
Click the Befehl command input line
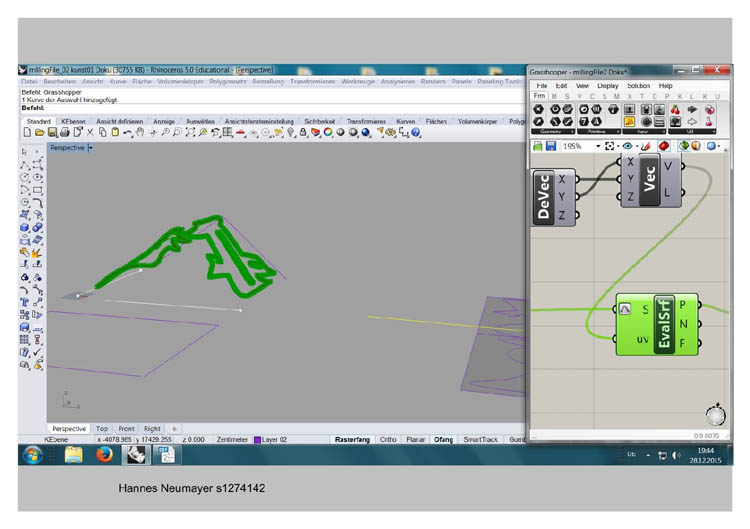273,108
